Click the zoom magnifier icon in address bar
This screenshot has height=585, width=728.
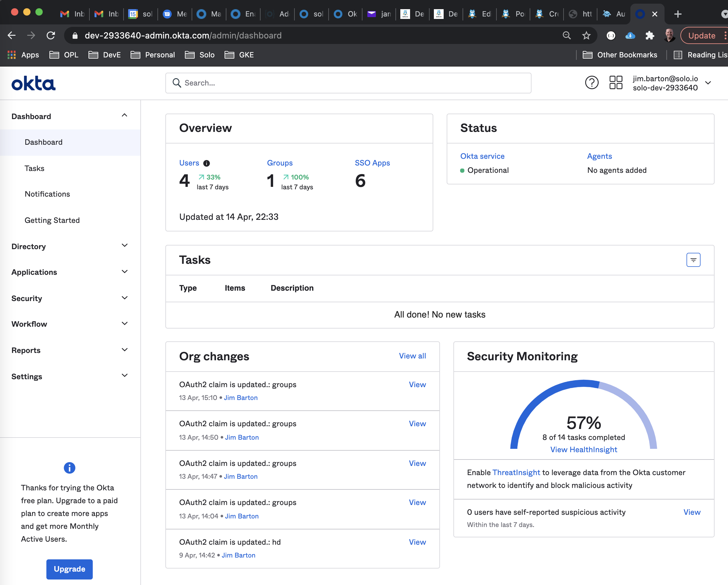pyautogui.click(x=567, y=35)
